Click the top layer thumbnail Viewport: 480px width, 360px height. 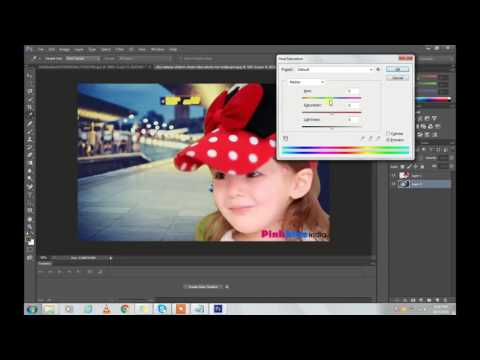point(404,175)
